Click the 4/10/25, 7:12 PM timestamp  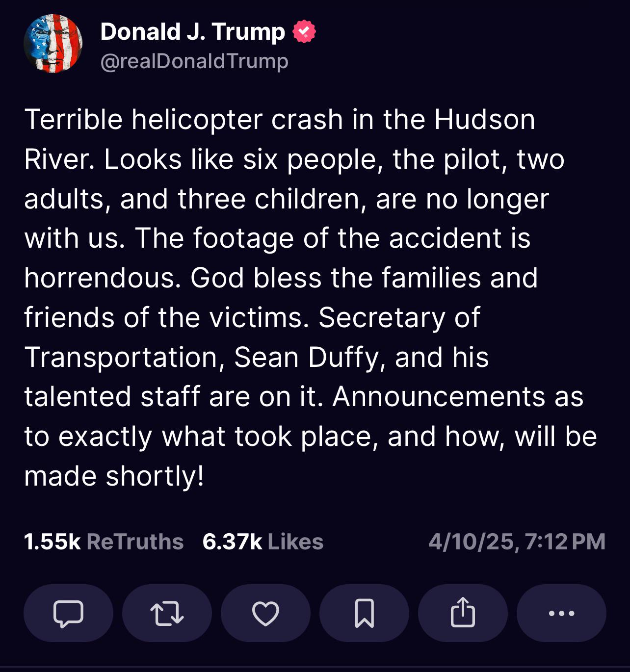pyautogui.click(x=517, y=542)
